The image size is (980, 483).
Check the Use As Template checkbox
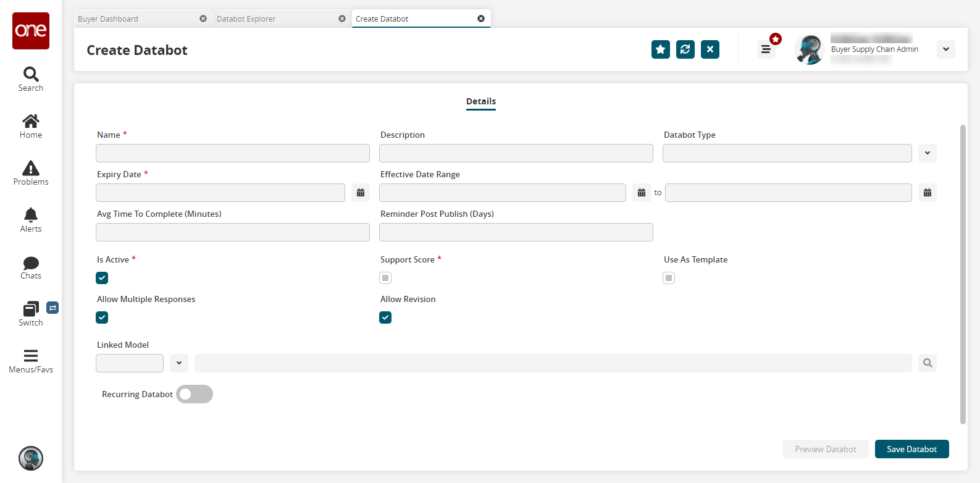669,278
